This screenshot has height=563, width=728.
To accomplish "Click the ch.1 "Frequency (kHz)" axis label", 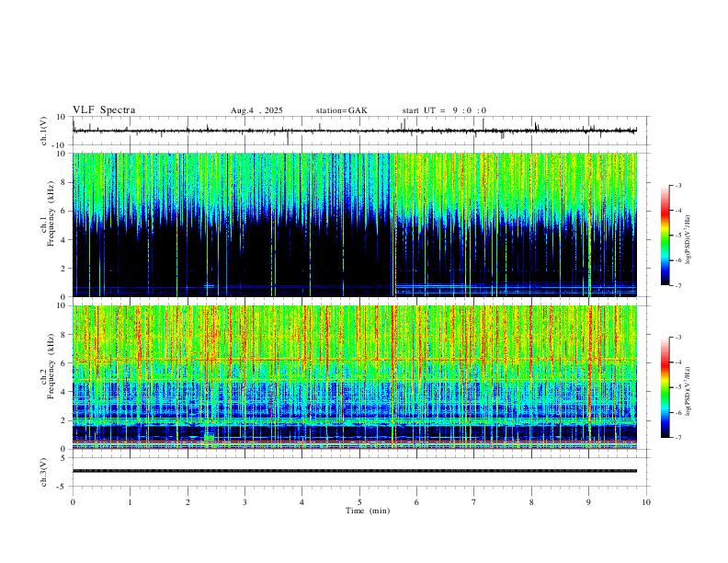I will [x=51, y=215].
